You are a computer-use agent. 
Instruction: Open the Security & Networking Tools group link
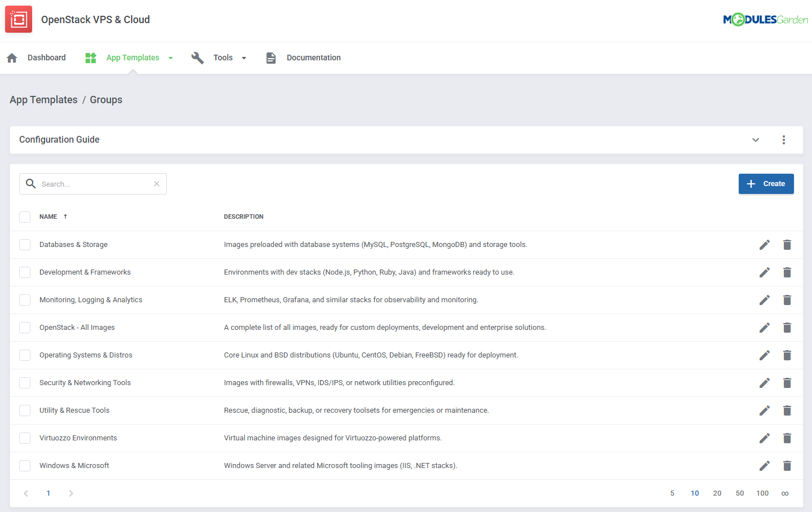[x=85, y=382]
